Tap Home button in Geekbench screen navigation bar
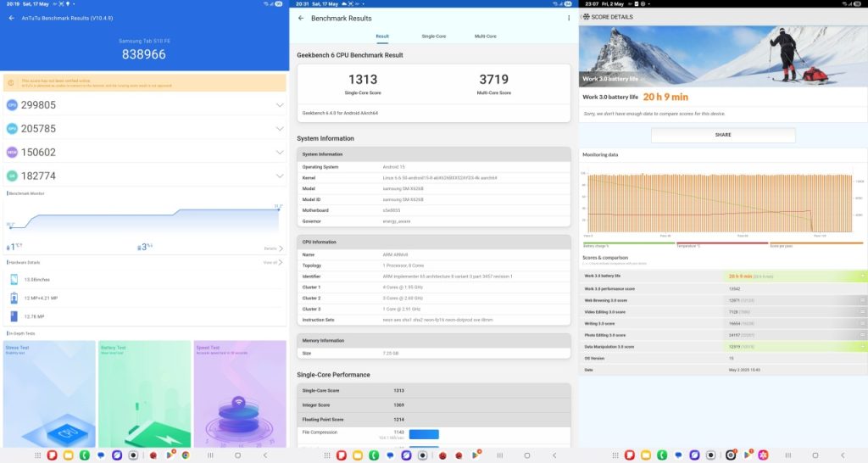Viewport: 868px width, 463px height. click(527, 455)
